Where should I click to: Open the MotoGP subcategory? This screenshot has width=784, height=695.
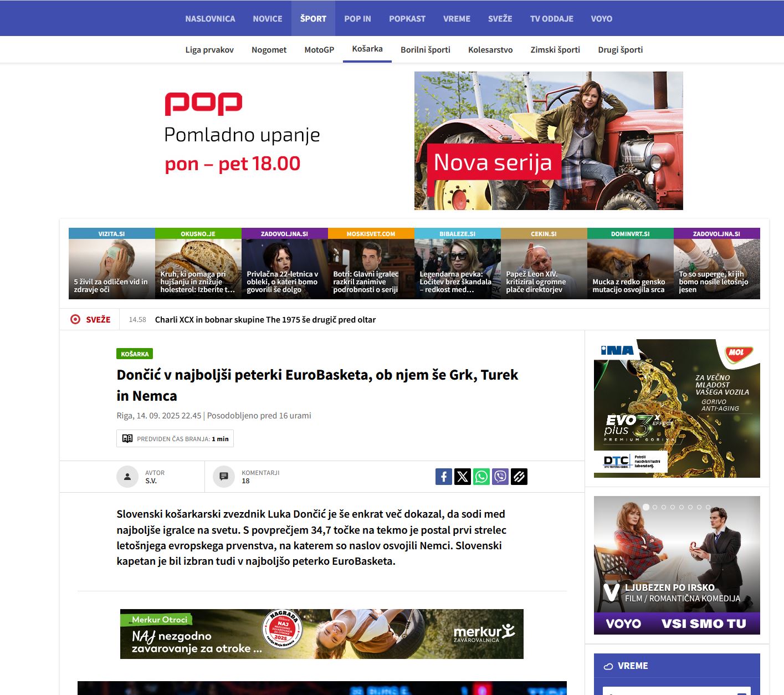(x=319, y=50)
